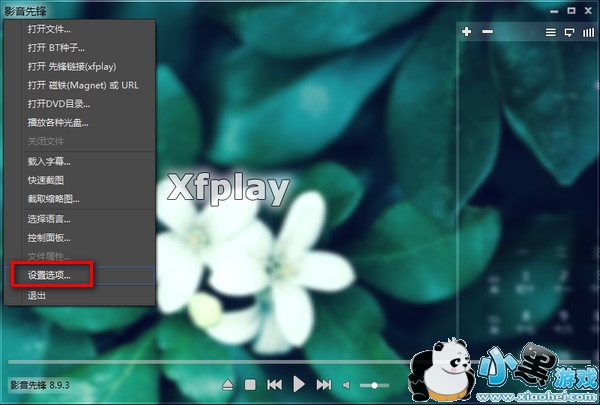Mute audio with the speaker icon
This screenshot has width=600, height=405.
[346, 385]
